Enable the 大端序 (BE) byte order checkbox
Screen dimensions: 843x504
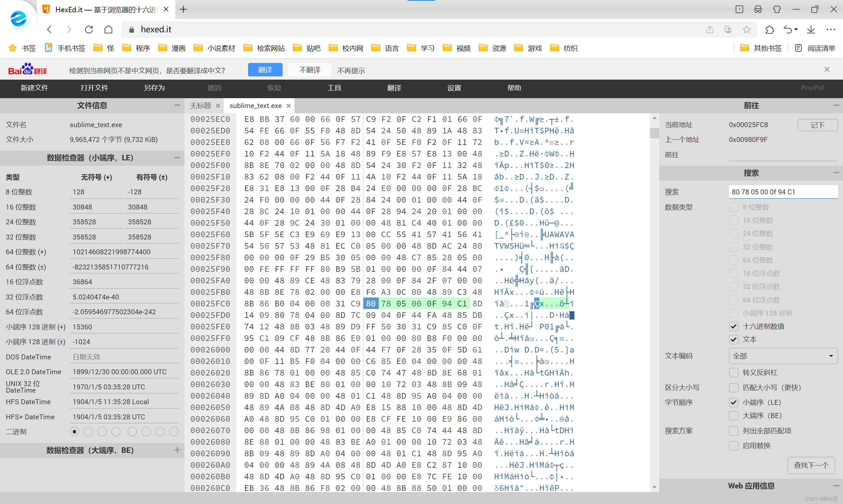[x=733, y=416]
